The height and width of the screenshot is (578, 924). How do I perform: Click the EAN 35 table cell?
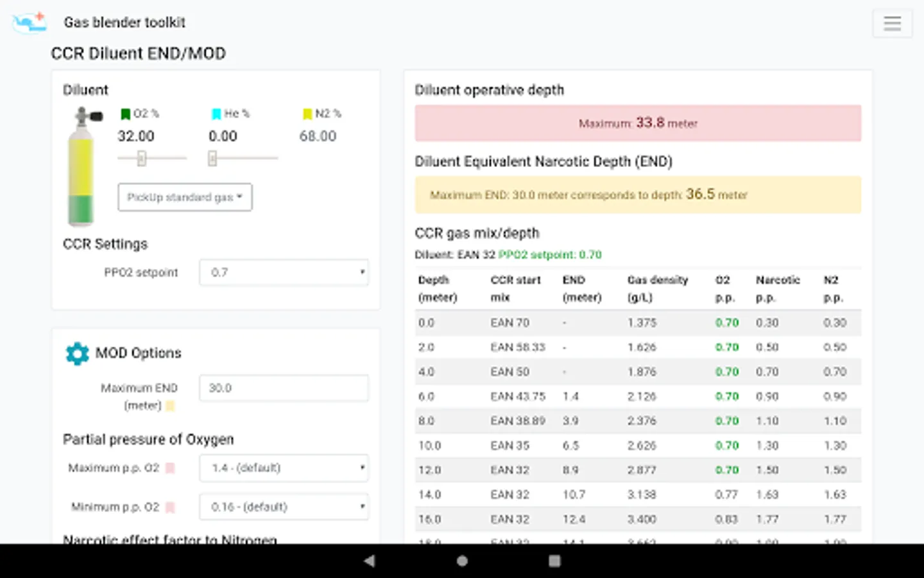510,446
